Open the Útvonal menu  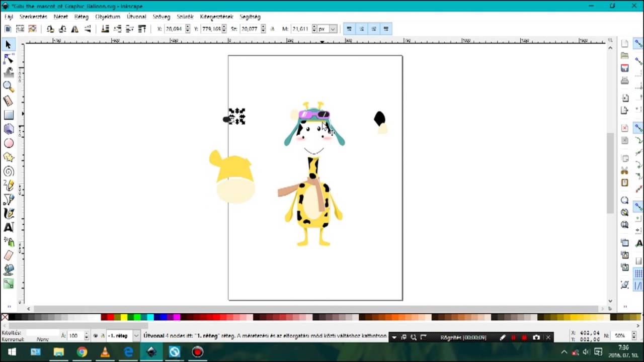(x=136, y=17)
